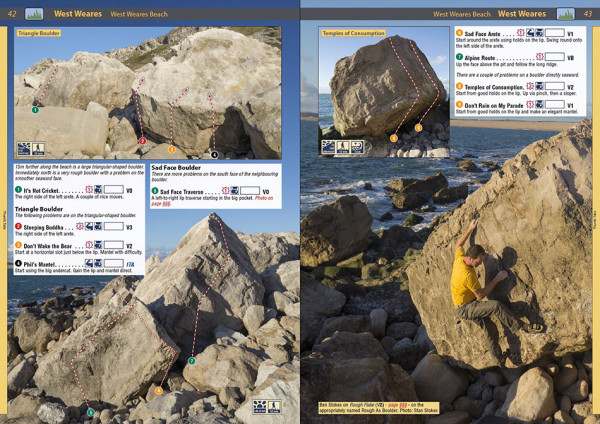This screenshot has height=424, width=600.
Task: Click the walking-figure icon in the lower-left boulder photo
Action: click(274, 407)
